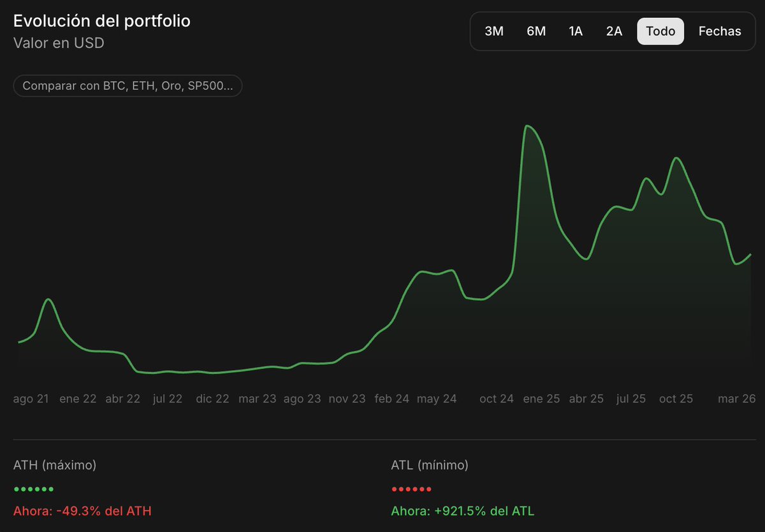Click the 'ago 21' axis label
Viewport: 765px width, 532px height.
click(31, 398)
